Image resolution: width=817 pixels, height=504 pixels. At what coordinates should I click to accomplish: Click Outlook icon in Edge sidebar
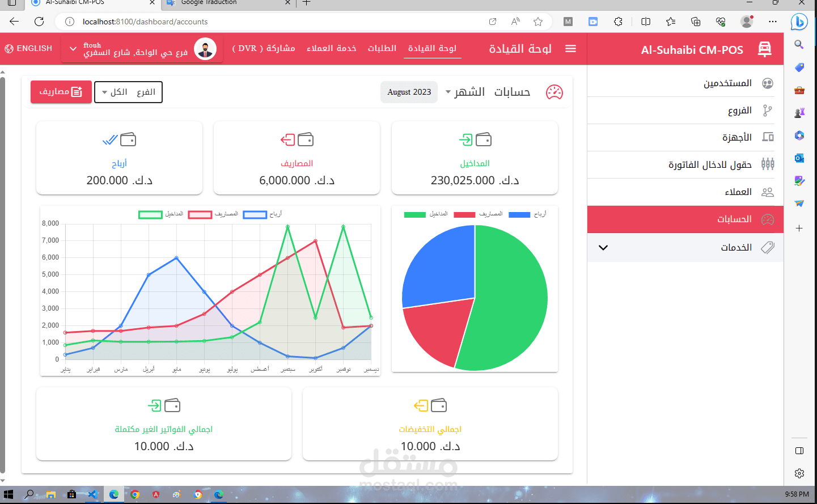click(x=799, y=158)
